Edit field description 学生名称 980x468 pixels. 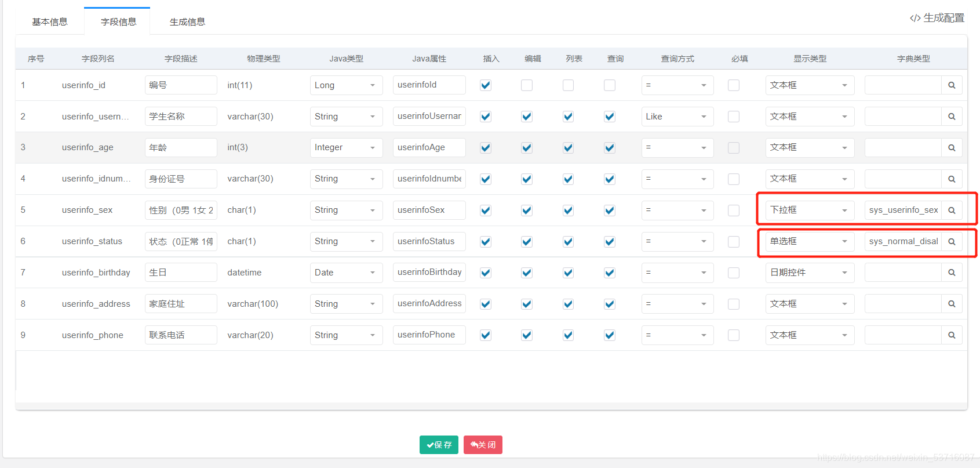(181, 117)
